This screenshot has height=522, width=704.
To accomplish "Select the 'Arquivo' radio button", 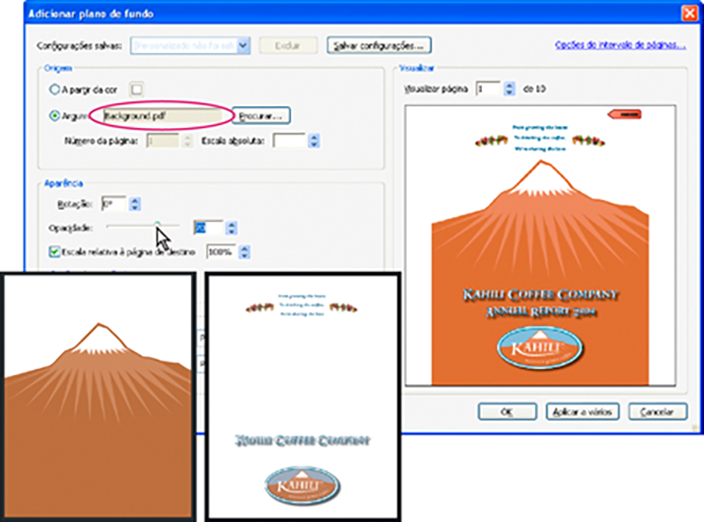I will (54, 116).
